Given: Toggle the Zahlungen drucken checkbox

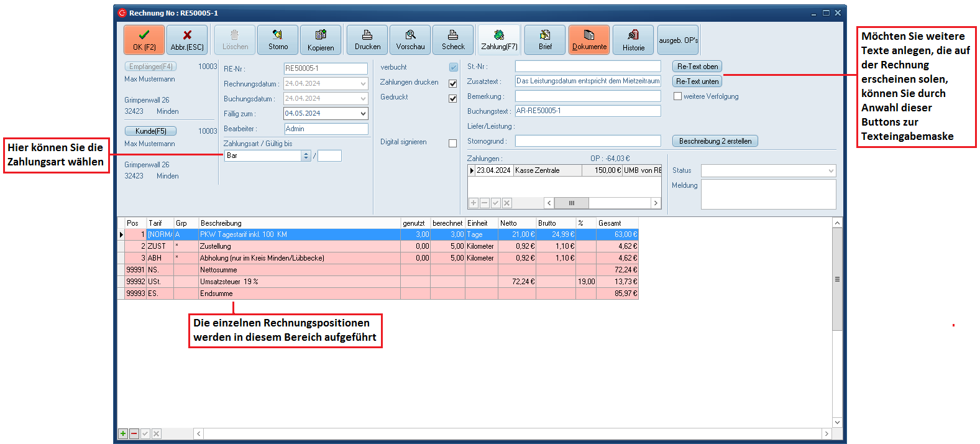Looking at the screenshot, I should pos(453,83).
